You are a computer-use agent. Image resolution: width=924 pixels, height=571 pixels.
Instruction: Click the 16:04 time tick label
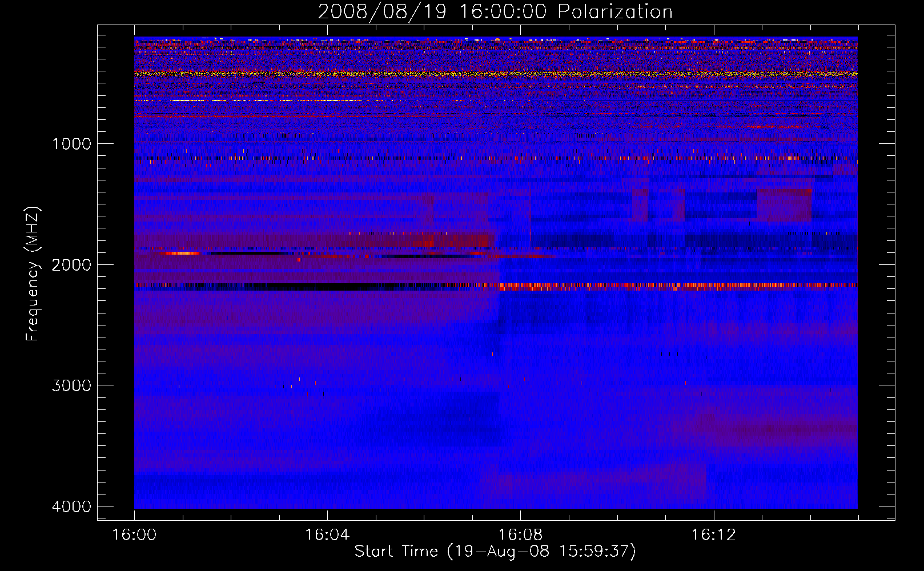click(327, 535)
